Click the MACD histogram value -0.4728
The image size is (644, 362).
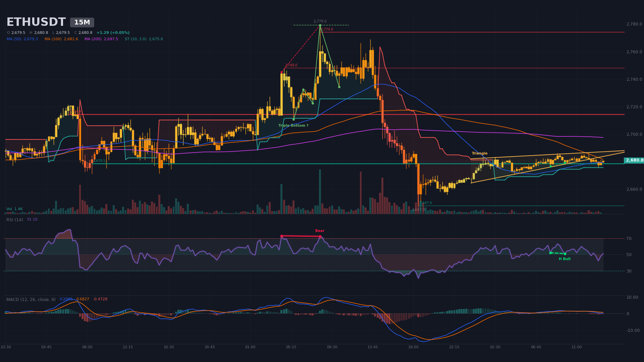coord(100,299)
